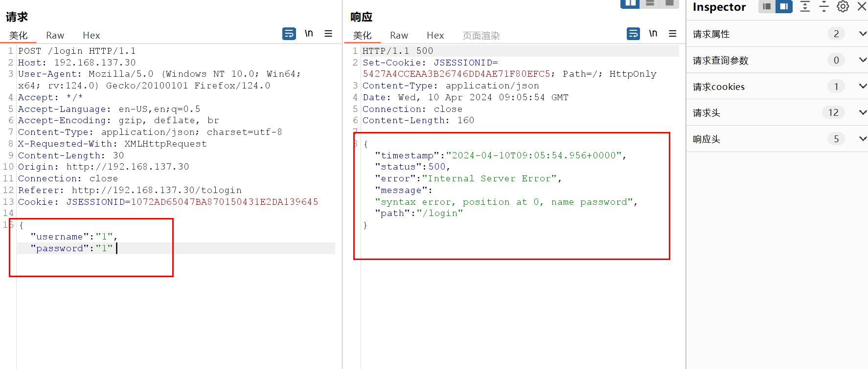This screenshot has width=868, height=369.
Task: Click the request Content-Type header line
Action: [150, 132]
